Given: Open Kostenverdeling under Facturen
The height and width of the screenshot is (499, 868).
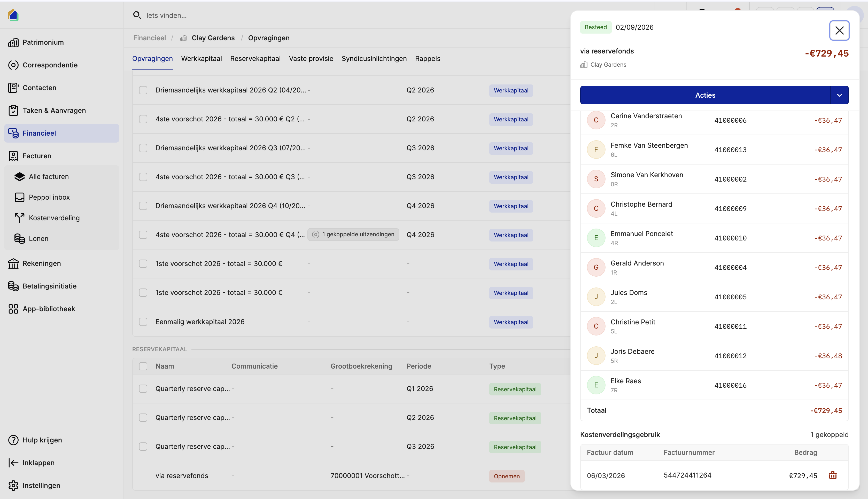Looking at the screenshot, I should [x=54, y=218].
